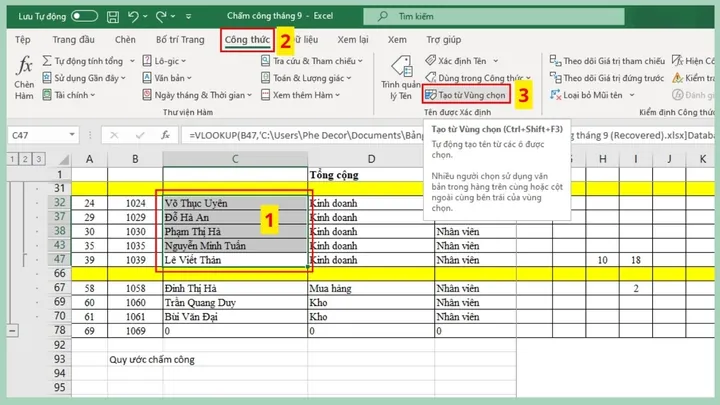Select outline level 2 button
Screen dimensions: 720x405
coord(25,159)
